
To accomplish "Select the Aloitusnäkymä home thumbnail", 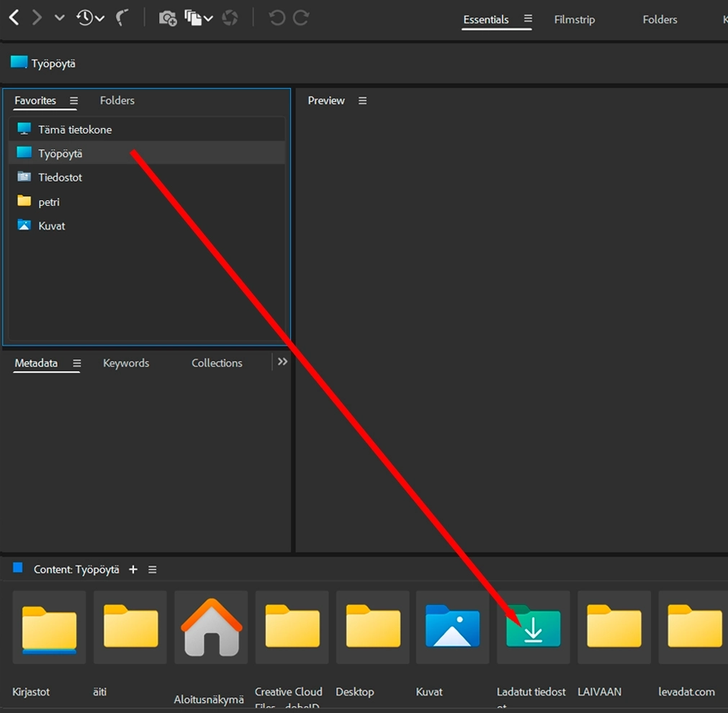I will [x=211, y=627].
